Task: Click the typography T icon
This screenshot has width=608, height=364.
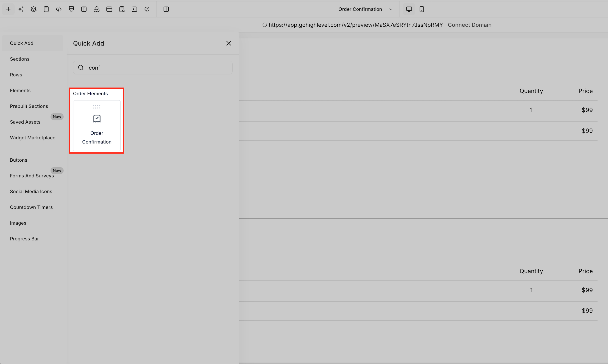Action: 84,9
